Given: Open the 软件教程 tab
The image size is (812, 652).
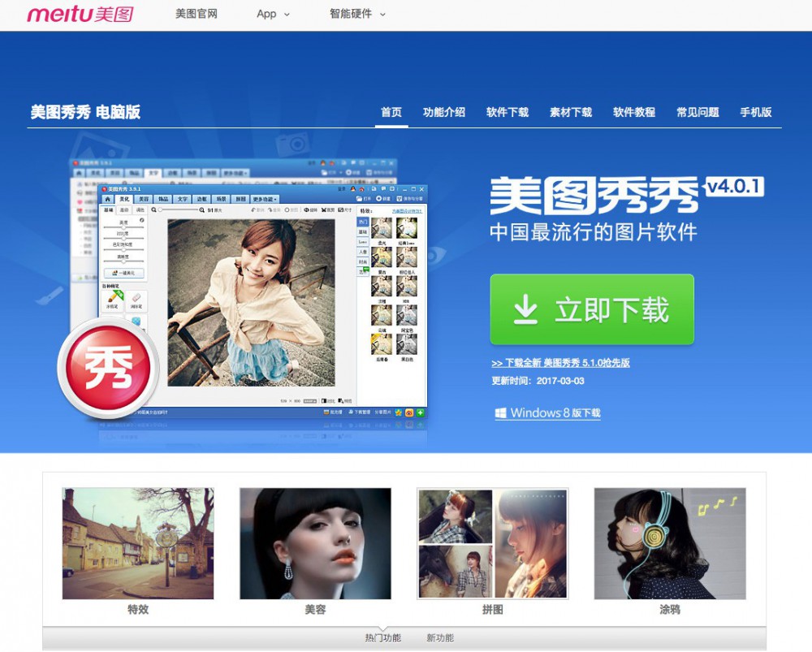Looking at the screenshot, I should point(634,112).
